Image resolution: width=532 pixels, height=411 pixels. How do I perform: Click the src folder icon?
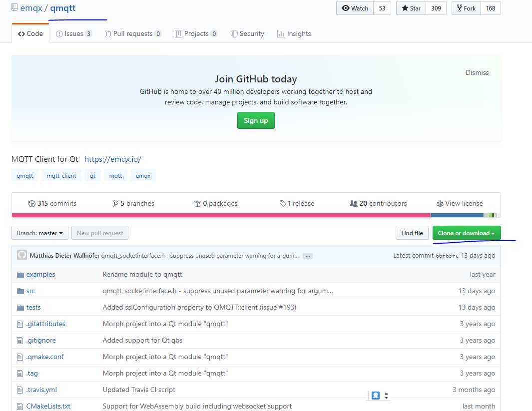[20, 291]
